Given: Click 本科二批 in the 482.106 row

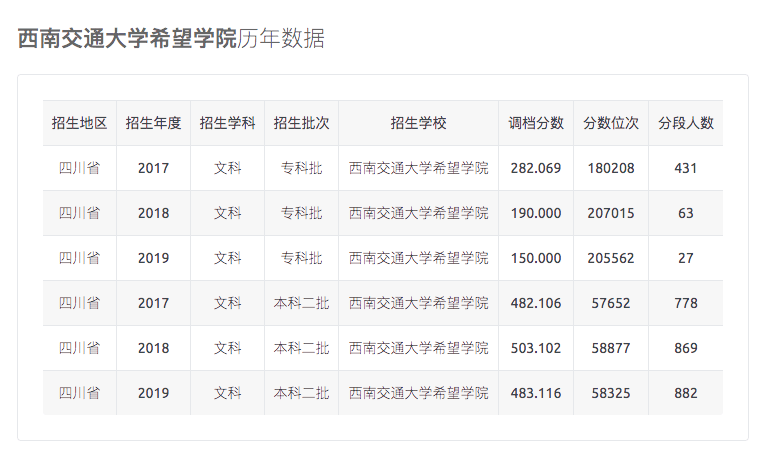Looking at the screenshot, I should click(x=302, y=303).
